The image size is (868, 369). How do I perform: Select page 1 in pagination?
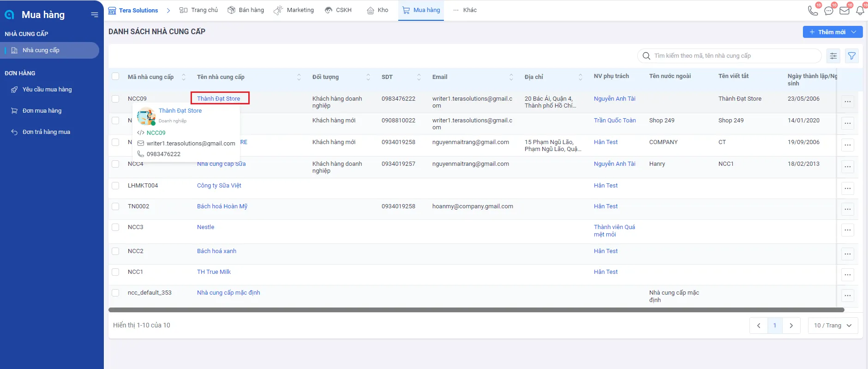pos(775,326)
